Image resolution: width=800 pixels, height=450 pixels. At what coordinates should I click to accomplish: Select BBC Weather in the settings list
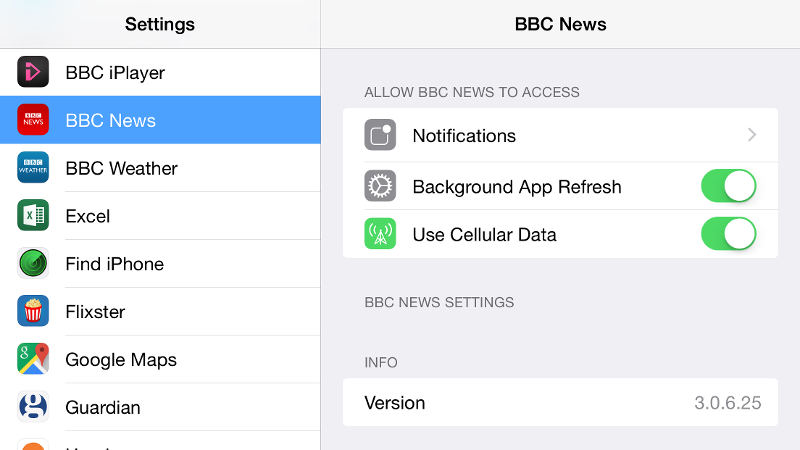tap(160, 168)
